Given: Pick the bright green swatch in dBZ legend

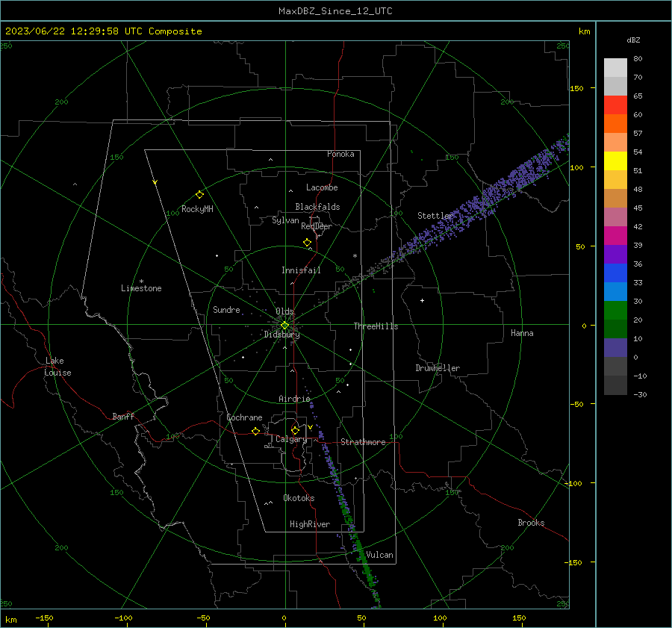Looking at the screenshot, I should tap(615, 311).
